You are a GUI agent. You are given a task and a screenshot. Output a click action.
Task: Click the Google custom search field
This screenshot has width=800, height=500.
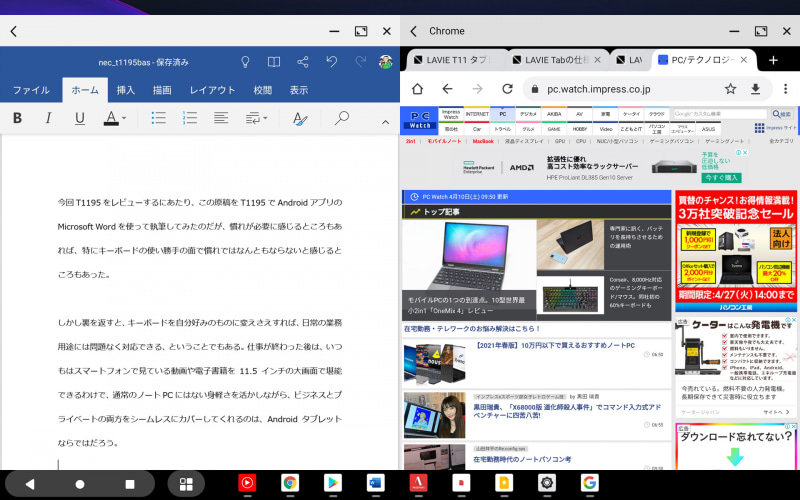coord(720,114)
